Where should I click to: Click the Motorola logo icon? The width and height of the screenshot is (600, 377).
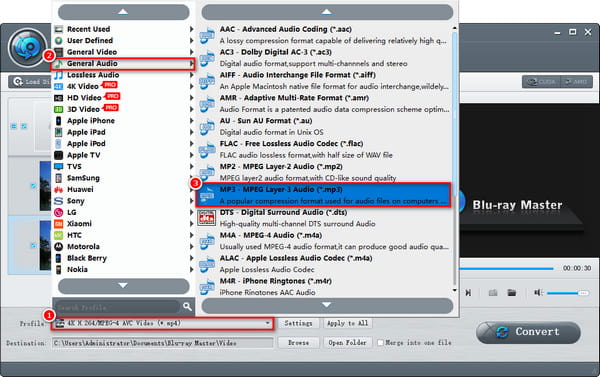click(x=59, y=247)
